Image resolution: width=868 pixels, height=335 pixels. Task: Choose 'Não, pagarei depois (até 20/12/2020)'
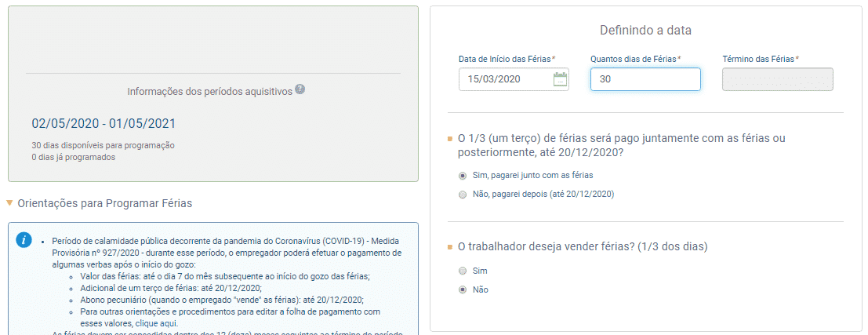(463, 194)
